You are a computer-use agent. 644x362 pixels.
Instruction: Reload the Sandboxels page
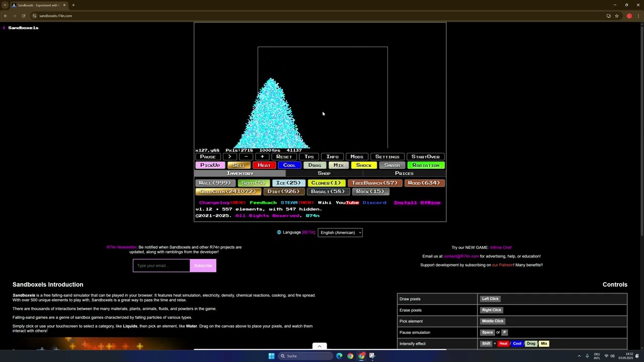click(23, 16)
